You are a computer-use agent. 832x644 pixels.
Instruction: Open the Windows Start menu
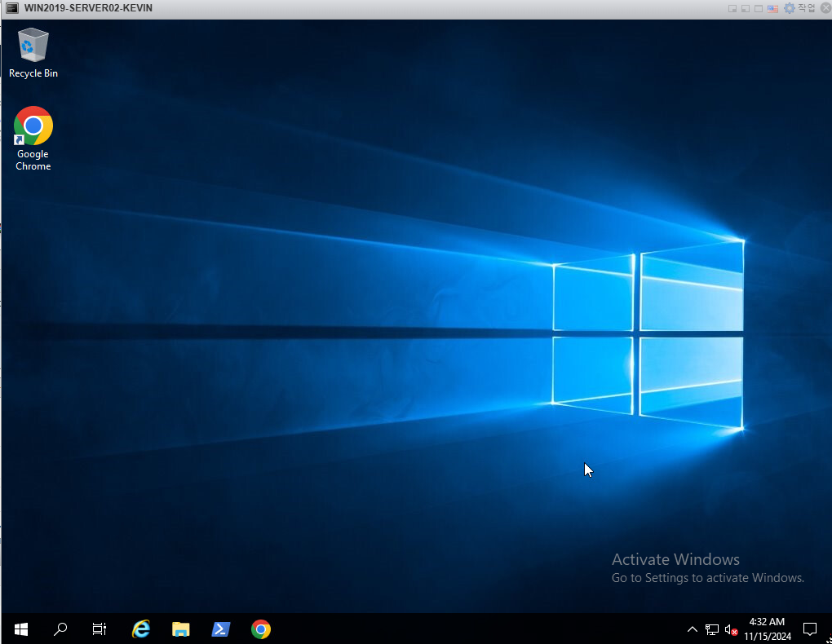[x=20, y=629]
